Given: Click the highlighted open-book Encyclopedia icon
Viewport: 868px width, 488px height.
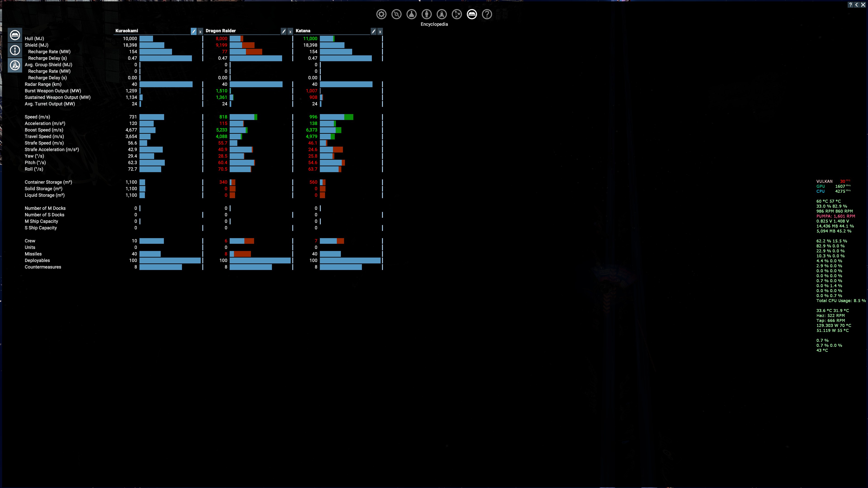Looking at the screenshot, I should coord(472,14).
